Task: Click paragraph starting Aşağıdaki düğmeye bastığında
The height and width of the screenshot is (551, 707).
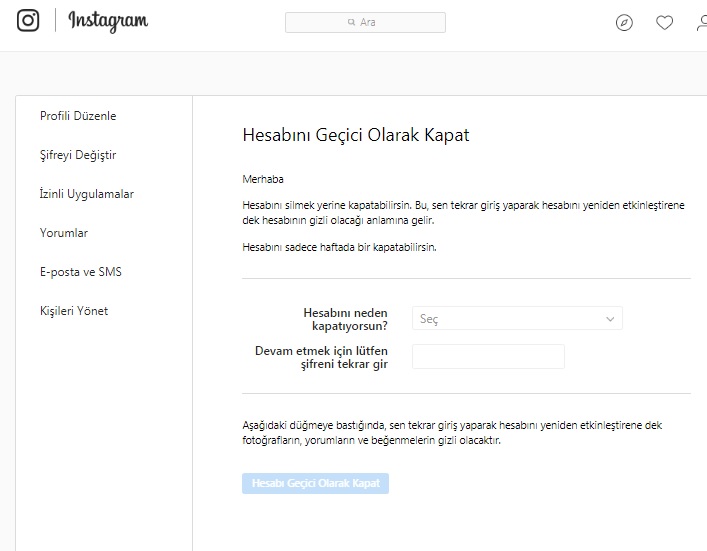Action: pos(452,433)
